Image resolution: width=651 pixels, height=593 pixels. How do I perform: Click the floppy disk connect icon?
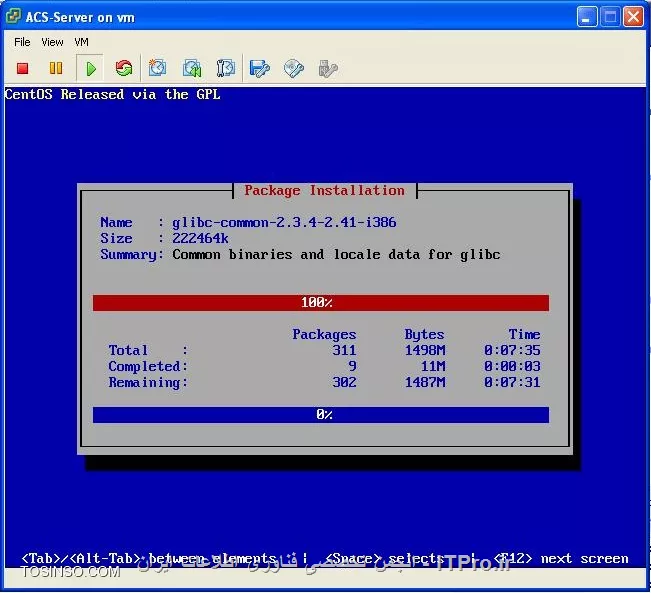pyautogui.click(x=259, y=68)
